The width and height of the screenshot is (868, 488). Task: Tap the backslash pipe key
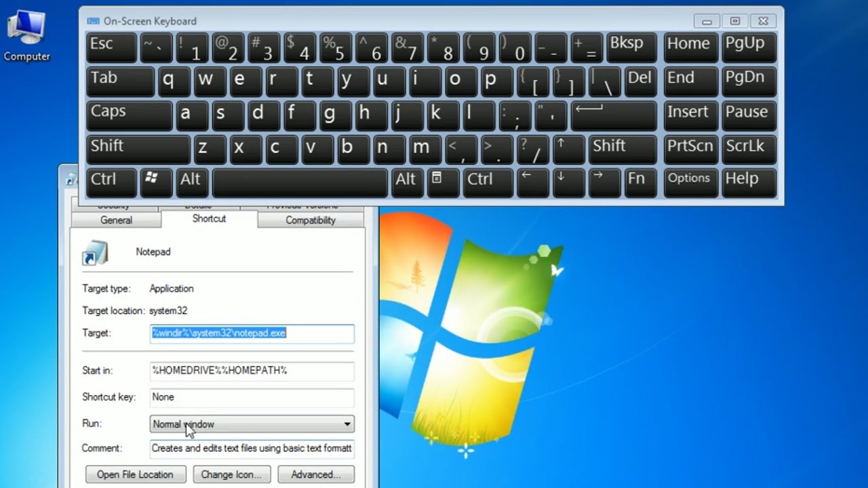coord(604,81)
